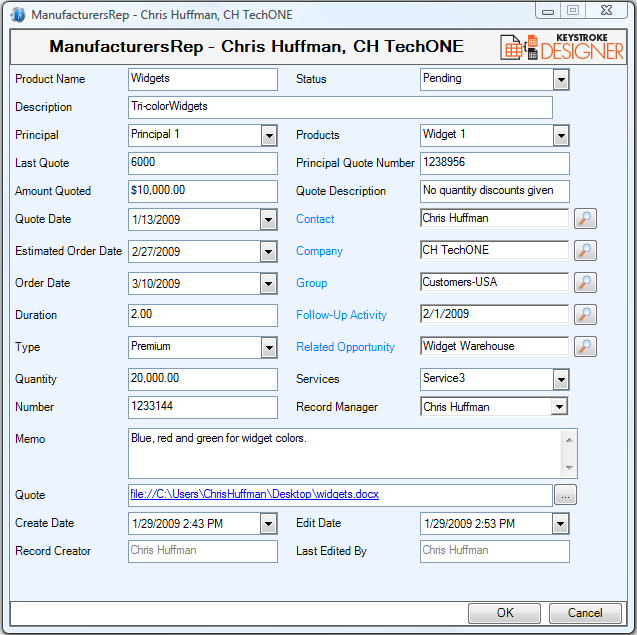Click the Quote file browse ellipsis button
Screen dimensions: 637x635
[x=565, y=495]
